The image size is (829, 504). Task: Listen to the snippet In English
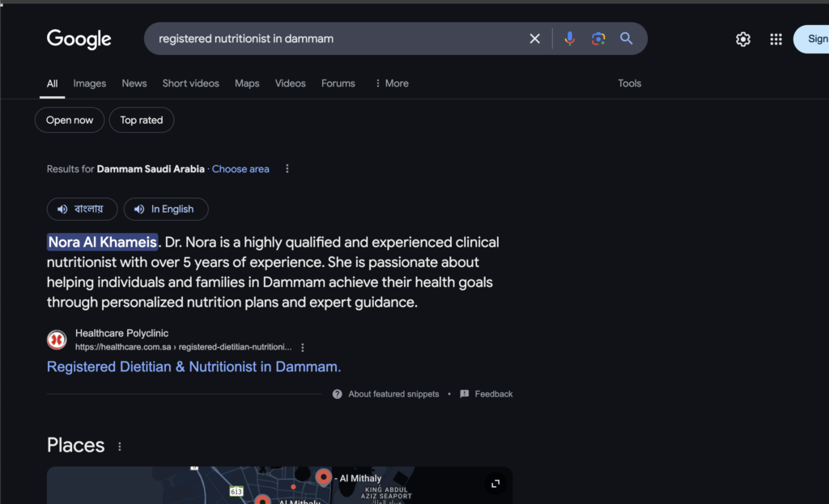[166, 210]
